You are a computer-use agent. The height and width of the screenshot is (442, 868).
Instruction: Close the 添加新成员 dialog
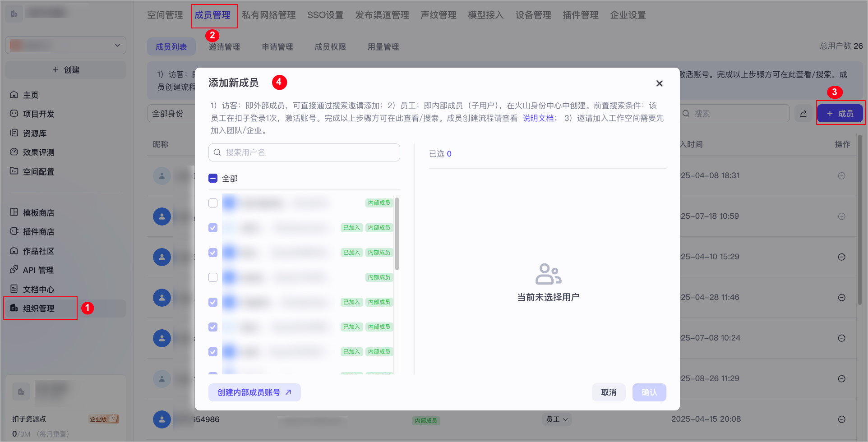tap(660, 83)
